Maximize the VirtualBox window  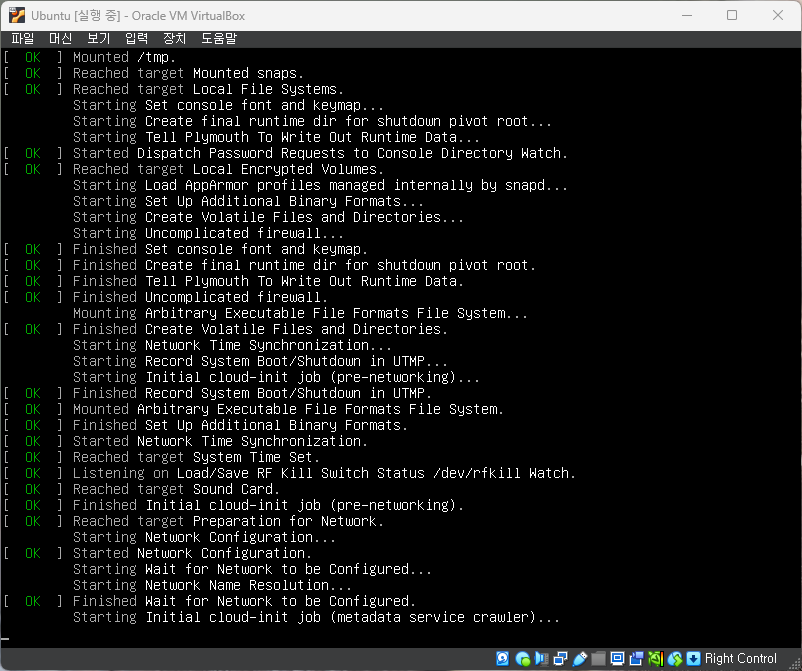pos(732,15)
